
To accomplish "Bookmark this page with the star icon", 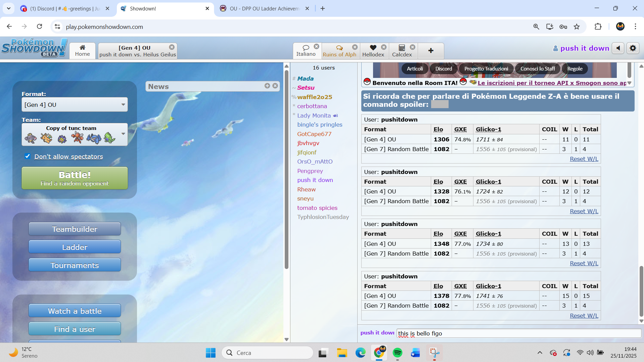I will [x=577, y=27].
